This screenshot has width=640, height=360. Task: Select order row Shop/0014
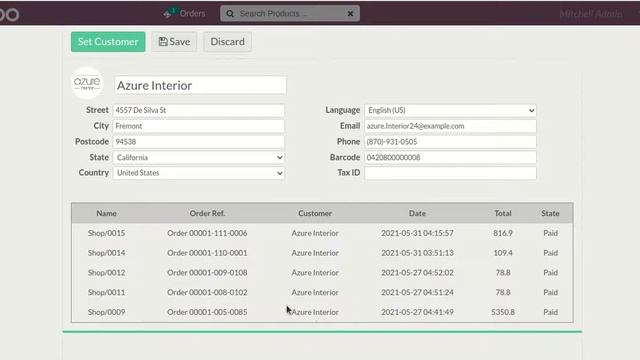tap(322, 253)
